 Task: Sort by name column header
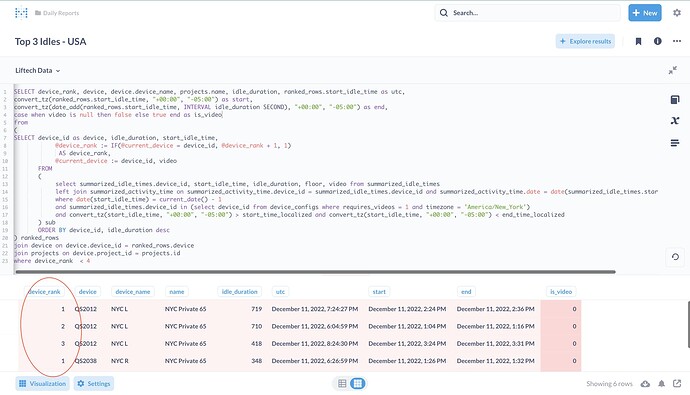pos(177,291)
